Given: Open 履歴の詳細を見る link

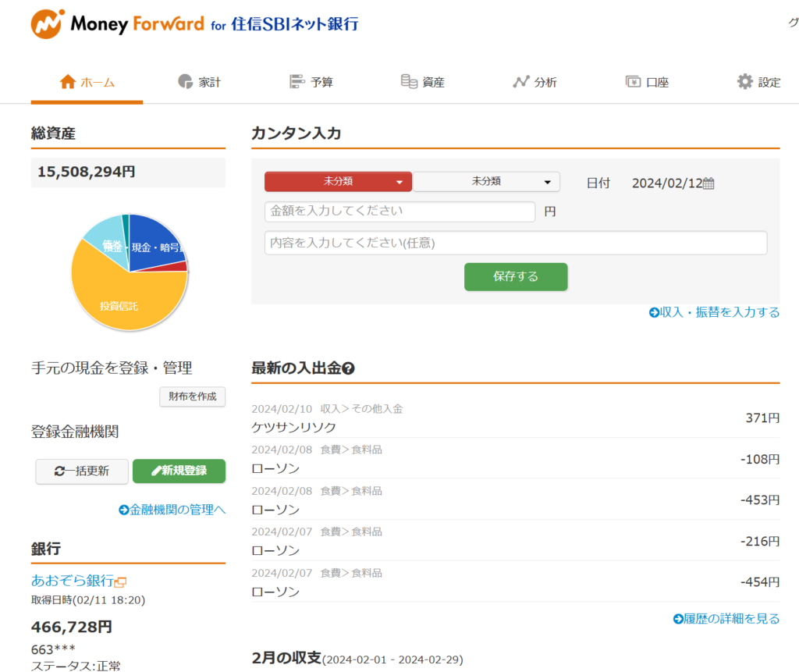Looking at the screenshot, I should (x=726, y=617).
